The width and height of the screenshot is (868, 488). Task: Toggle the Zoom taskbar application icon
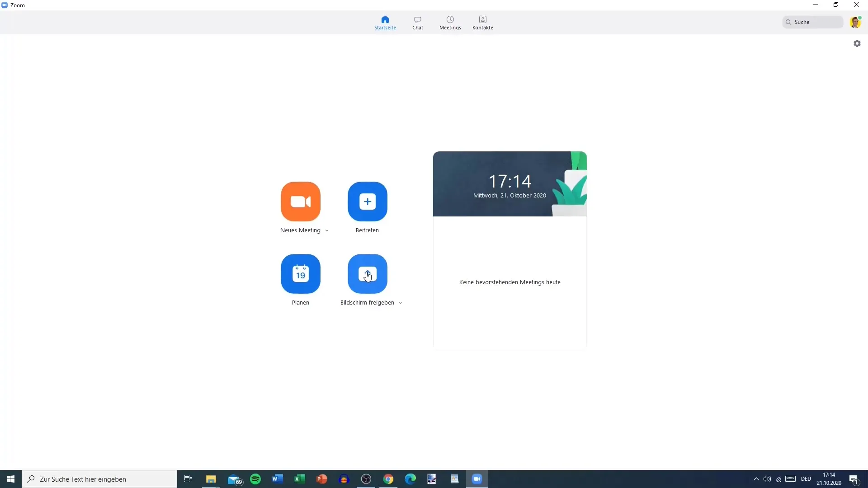[477, 479]
